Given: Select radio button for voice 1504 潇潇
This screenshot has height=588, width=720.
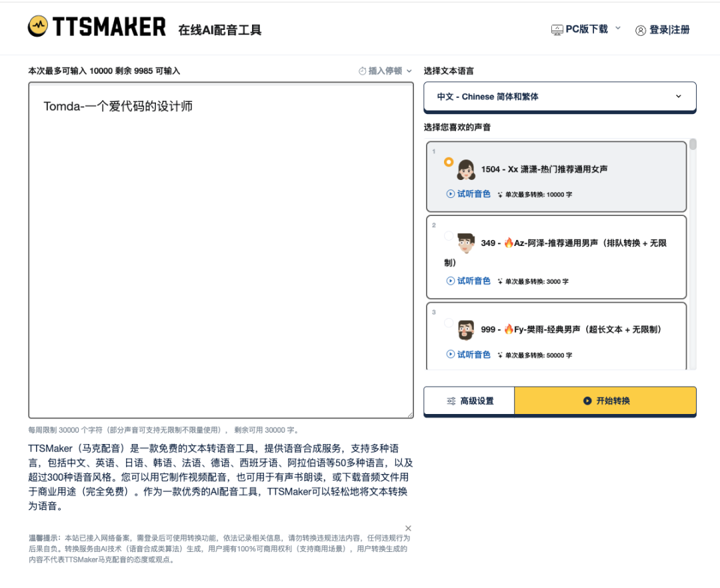Looking at the screenshot, I should click(x=449, y=162).
